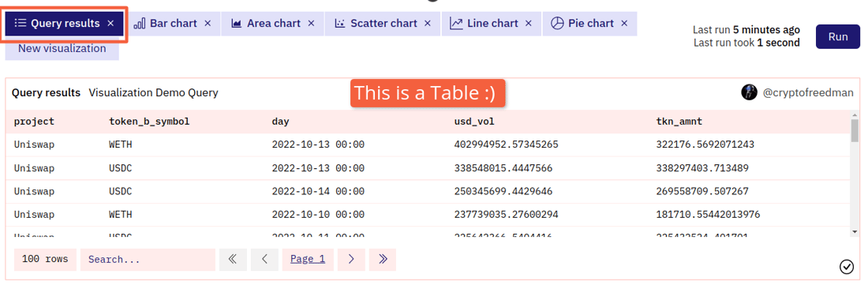Run the query
Image resolution: width=868 pixels, height=289 pixels.
[838, 37]
